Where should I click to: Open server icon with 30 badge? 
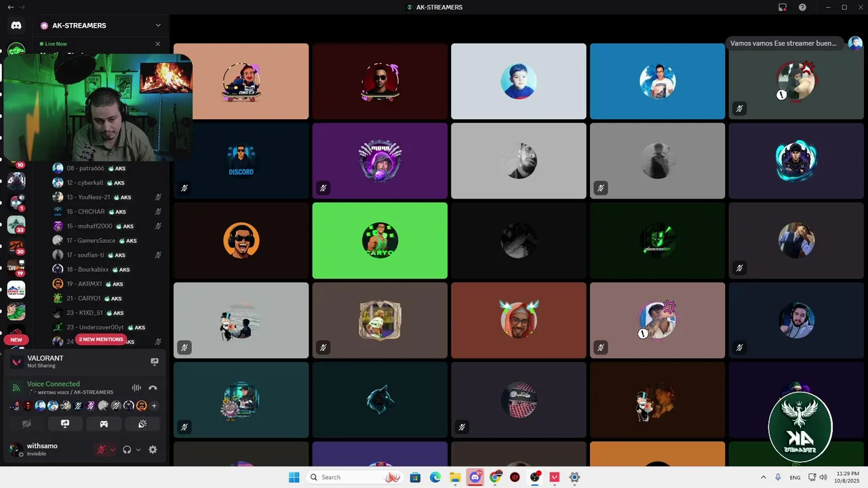click(x=16, y=247)
